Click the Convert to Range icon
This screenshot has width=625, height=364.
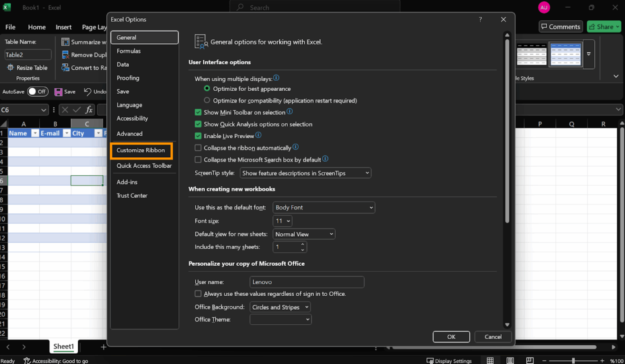66,68
